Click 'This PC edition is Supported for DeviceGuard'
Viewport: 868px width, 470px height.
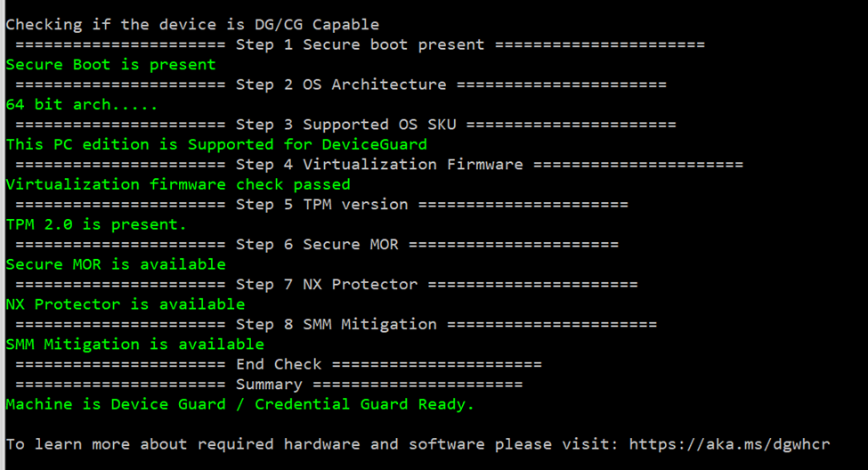(216, 145)
